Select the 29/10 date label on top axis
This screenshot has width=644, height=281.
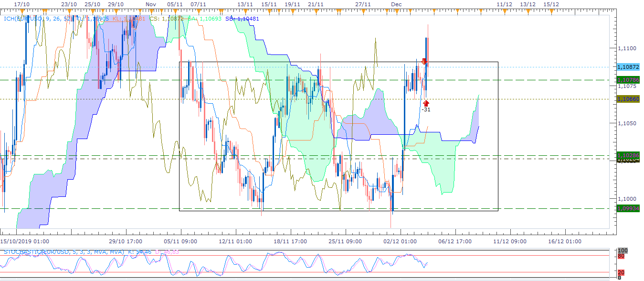(116, 4)
